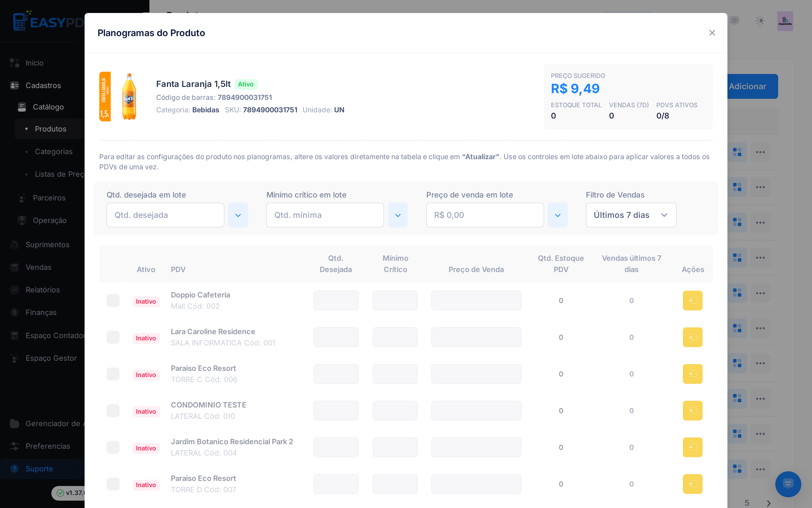Screen dimensions: 812x508
Task: Click the EasyPDV logo in the sidebar
Action: (49, 21)
